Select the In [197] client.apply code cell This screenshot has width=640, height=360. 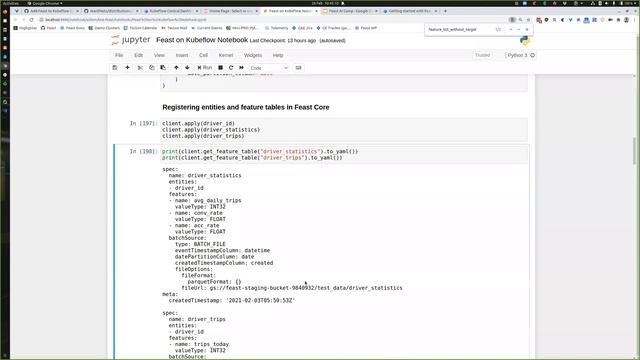(344, 129)
